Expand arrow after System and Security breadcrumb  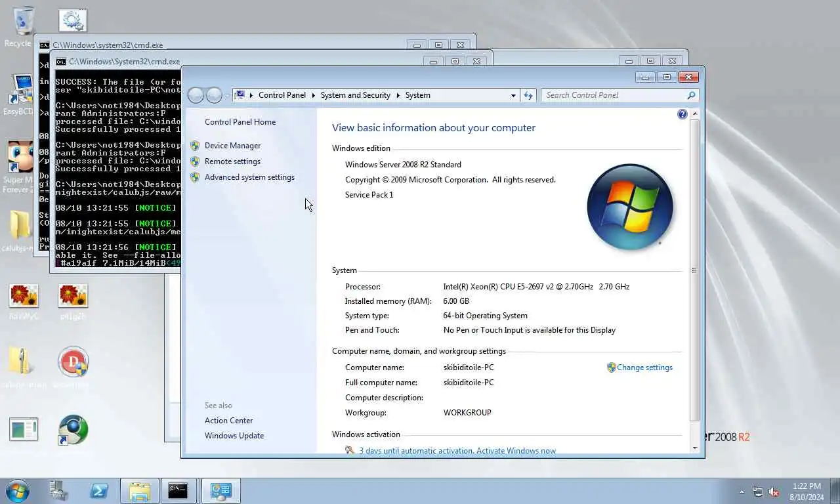398,95
